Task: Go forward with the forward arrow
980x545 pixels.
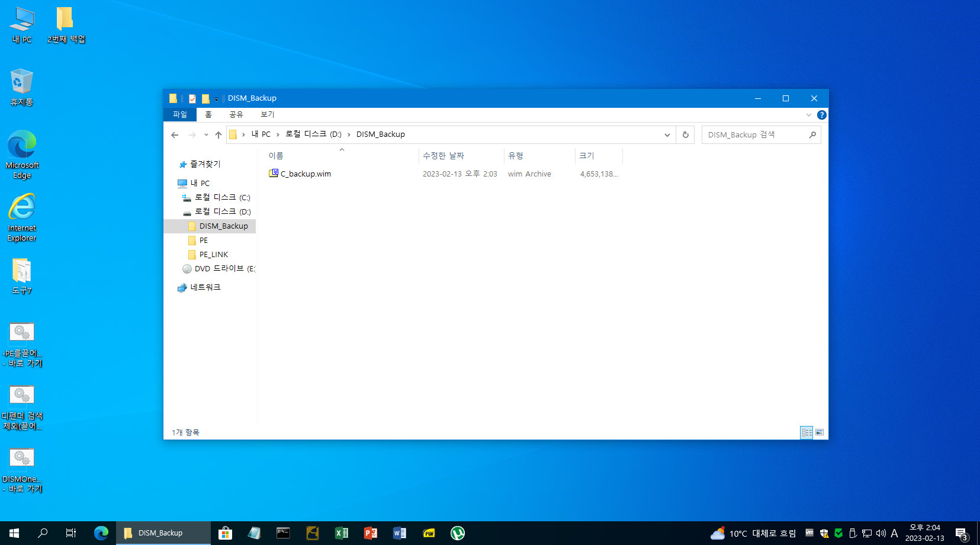Action: coord(192,135)
